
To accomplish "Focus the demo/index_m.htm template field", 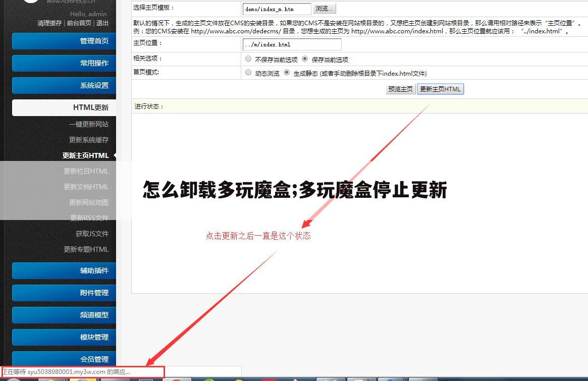I will click(277, 9).
